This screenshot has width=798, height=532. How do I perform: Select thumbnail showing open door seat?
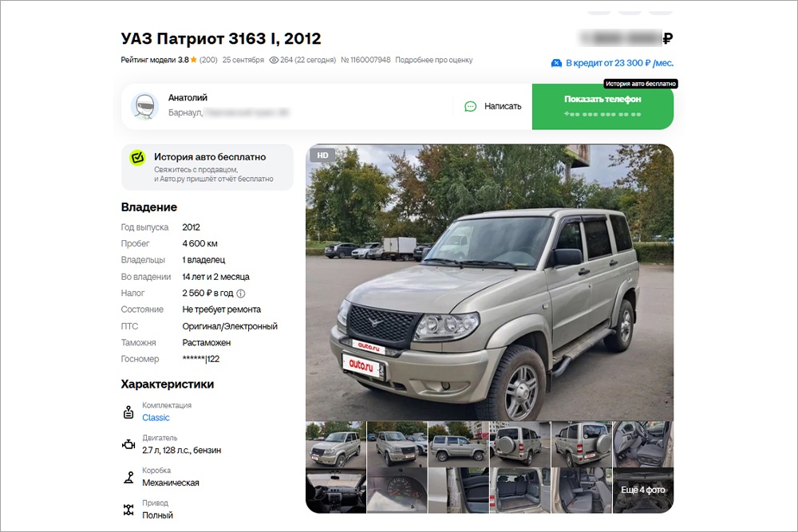click(459, 491)
